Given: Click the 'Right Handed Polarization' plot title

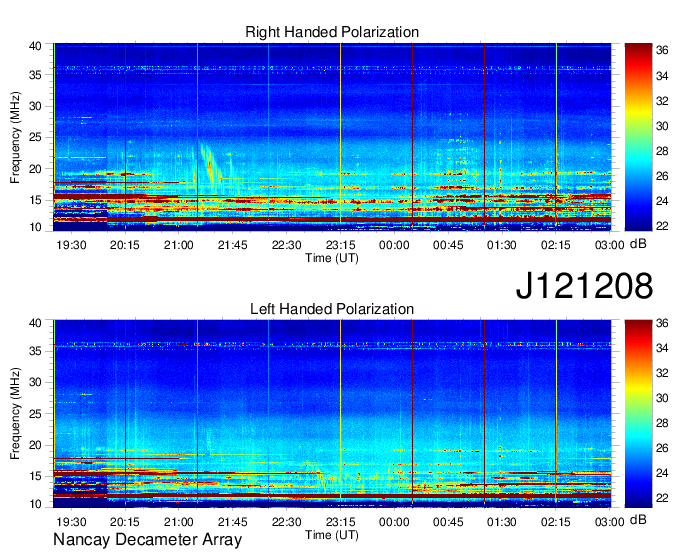Looking at the screenshot, I should coord(332,32).
